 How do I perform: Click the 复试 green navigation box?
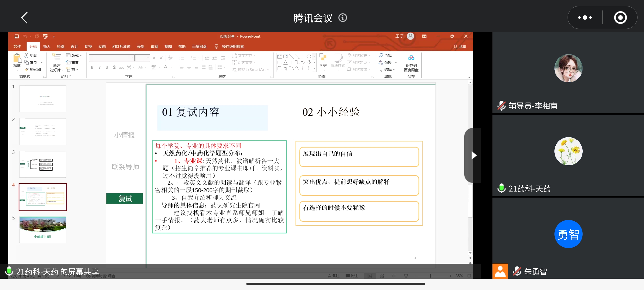[x=125, y=198]
